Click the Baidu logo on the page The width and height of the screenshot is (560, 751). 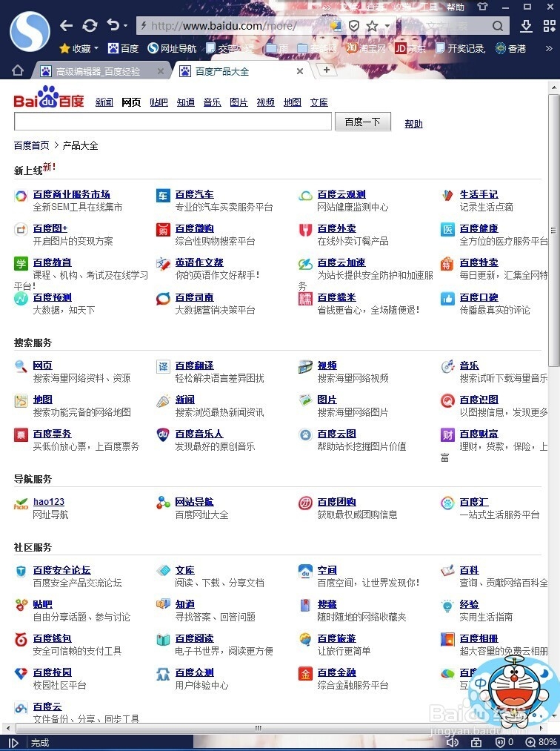[48, 97]
